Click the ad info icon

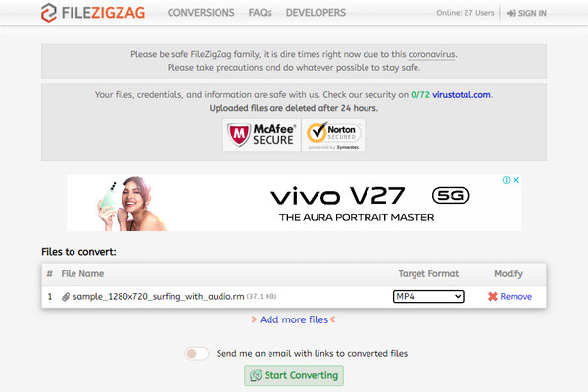pos(507,180)
